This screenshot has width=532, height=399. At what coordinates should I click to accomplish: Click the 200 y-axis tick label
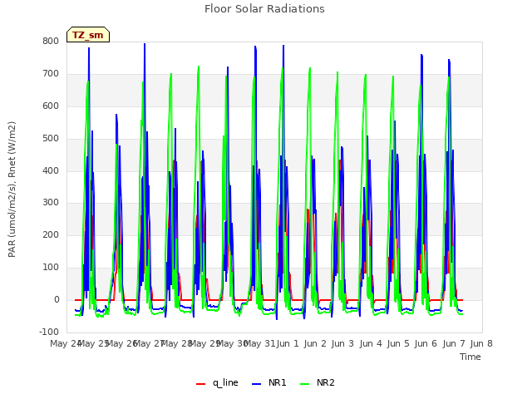[x=51, y=234]
